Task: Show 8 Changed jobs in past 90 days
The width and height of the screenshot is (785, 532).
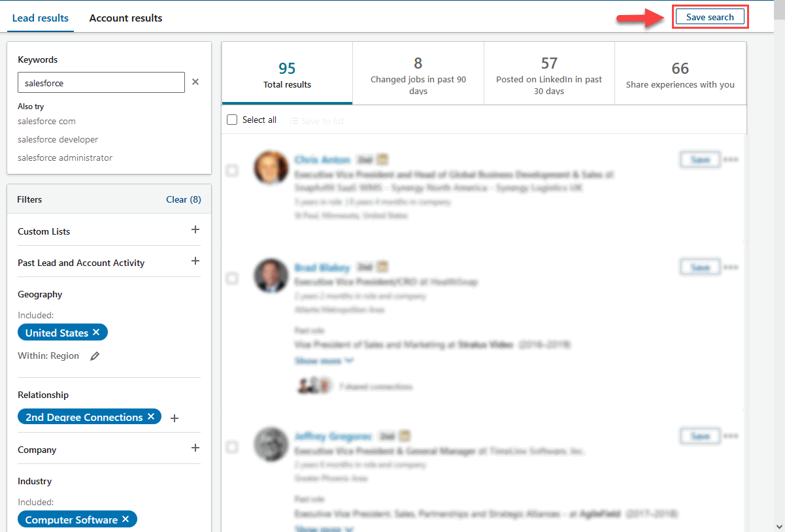Action: pyautogui.click(x=418, y=73)
